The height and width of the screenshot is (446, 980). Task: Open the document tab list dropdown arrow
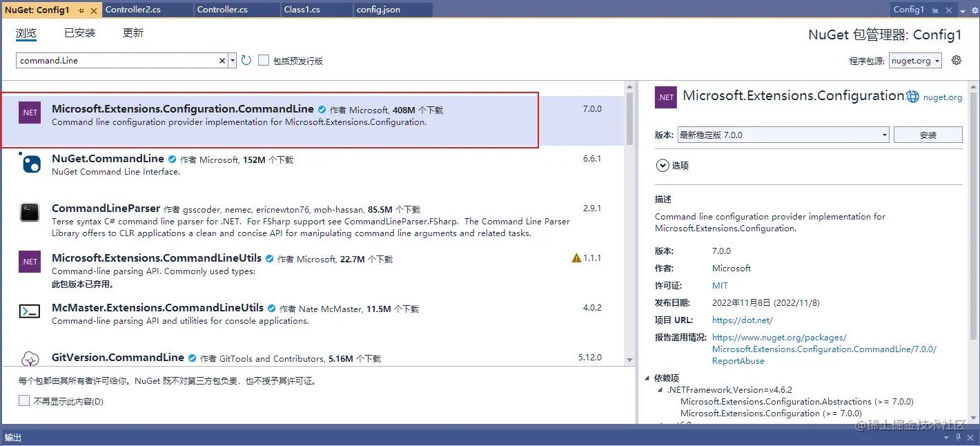[963, 10]
